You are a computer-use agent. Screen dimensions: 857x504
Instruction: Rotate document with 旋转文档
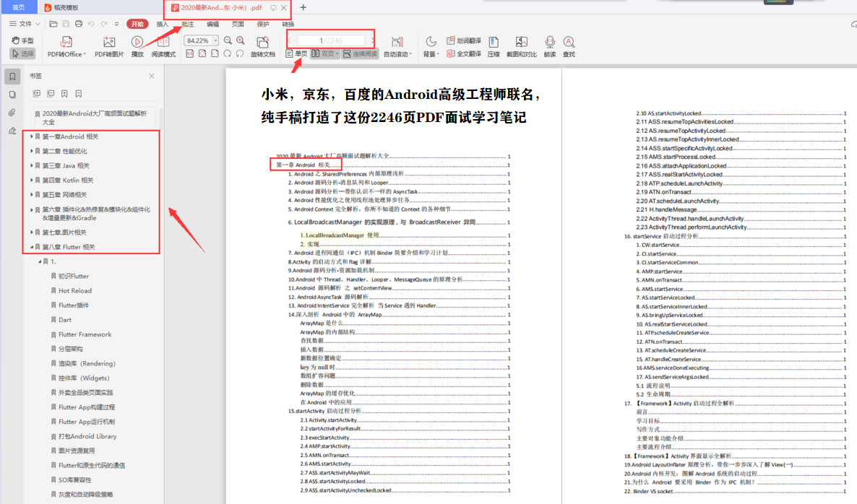point(263,46)
